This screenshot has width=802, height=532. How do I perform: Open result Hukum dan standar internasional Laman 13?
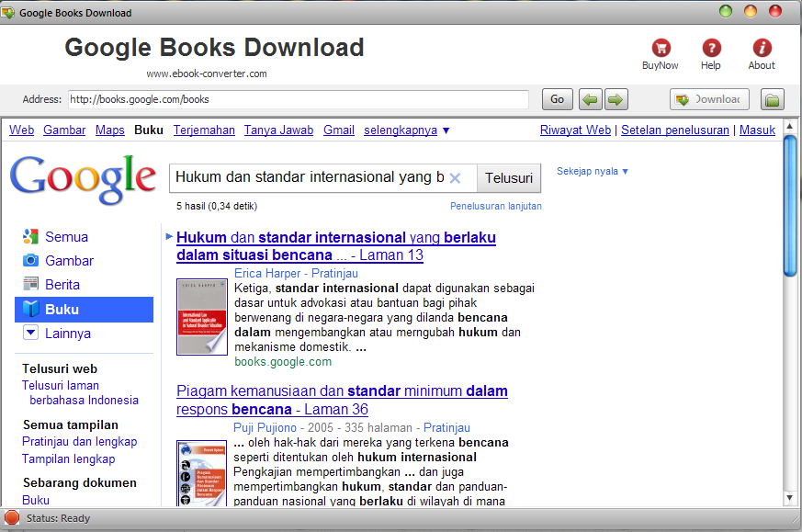tap(336, 246)
